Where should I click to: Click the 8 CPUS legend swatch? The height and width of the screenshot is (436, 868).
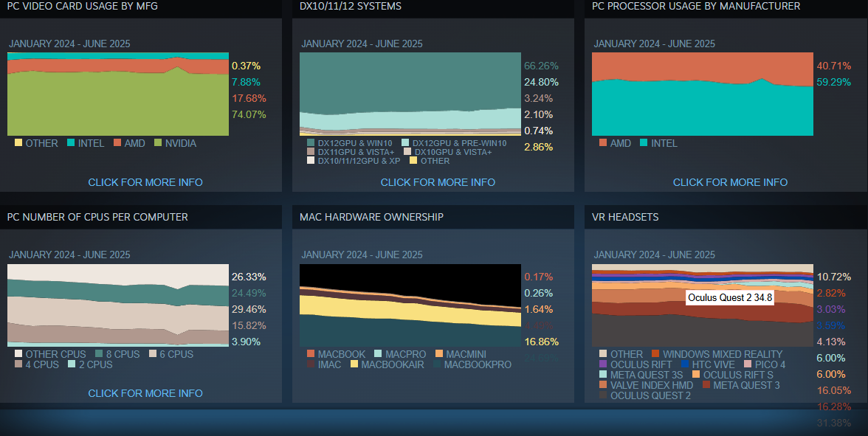pyautogui.click(x=99, y=354)
